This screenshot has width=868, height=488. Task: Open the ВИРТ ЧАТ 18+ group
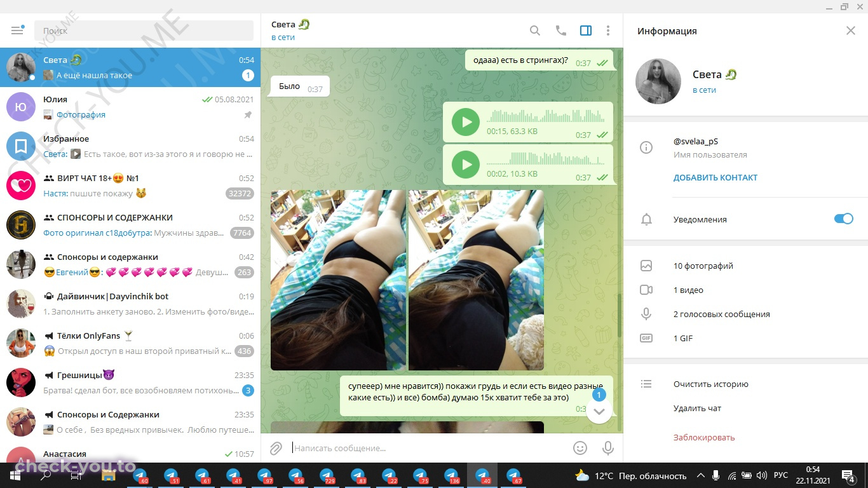point(130,186)
